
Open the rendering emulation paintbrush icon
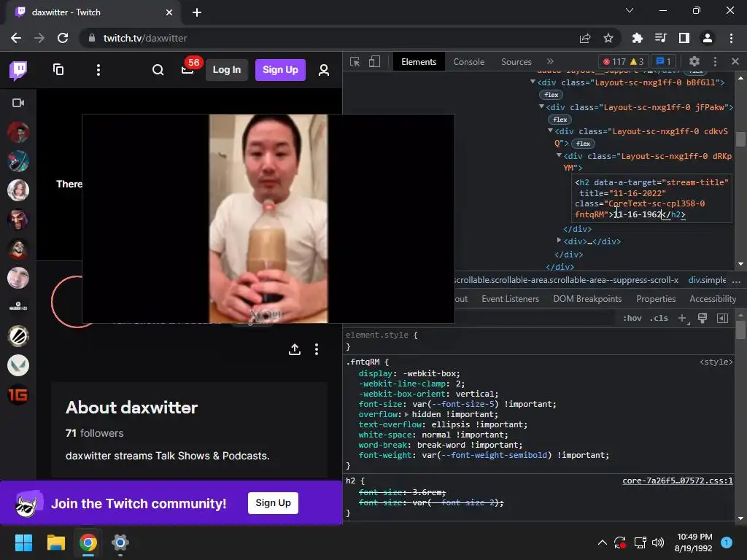[703, 318]
